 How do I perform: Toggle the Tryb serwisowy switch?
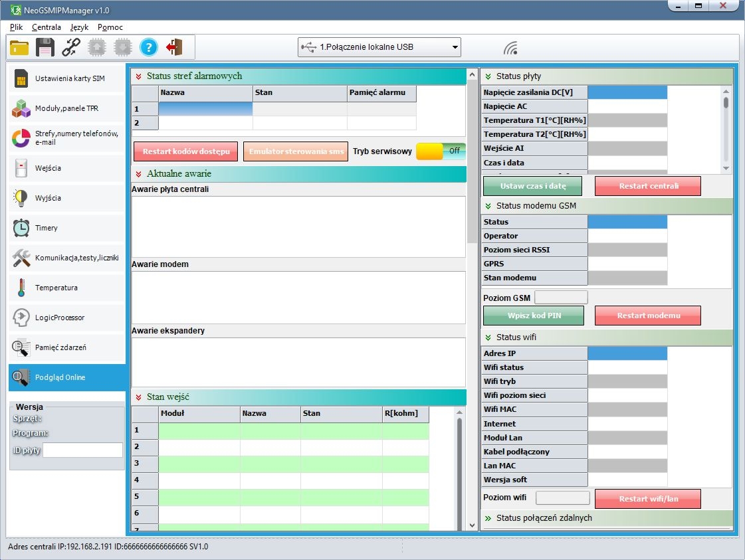pos(441,151)
